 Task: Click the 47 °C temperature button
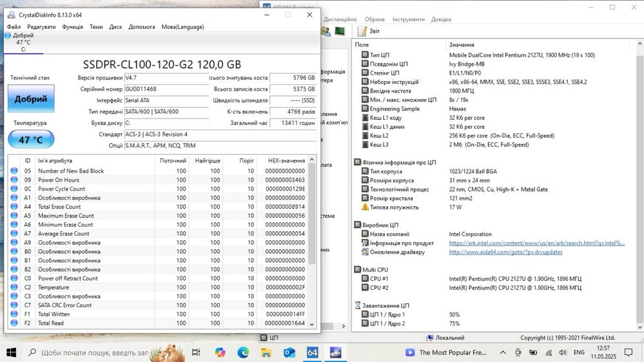31,140
